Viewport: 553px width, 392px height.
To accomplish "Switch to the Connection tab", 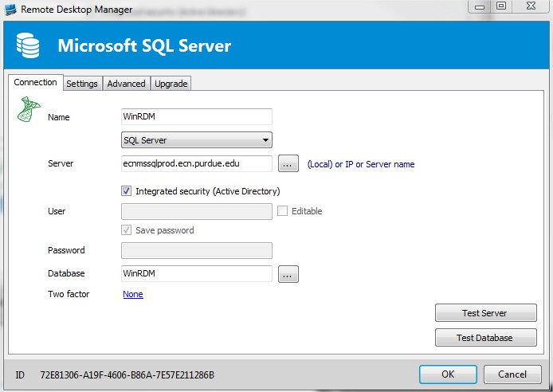I will tap(36, 83).
